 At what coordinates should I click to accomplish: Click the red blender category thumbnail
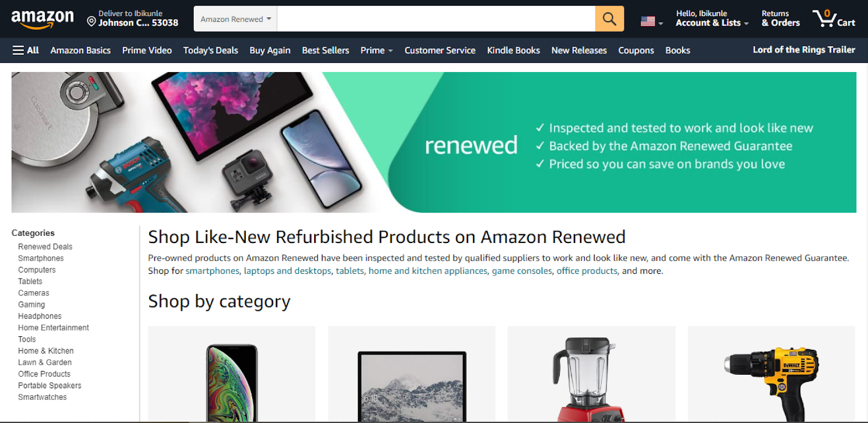pos(591,374)
